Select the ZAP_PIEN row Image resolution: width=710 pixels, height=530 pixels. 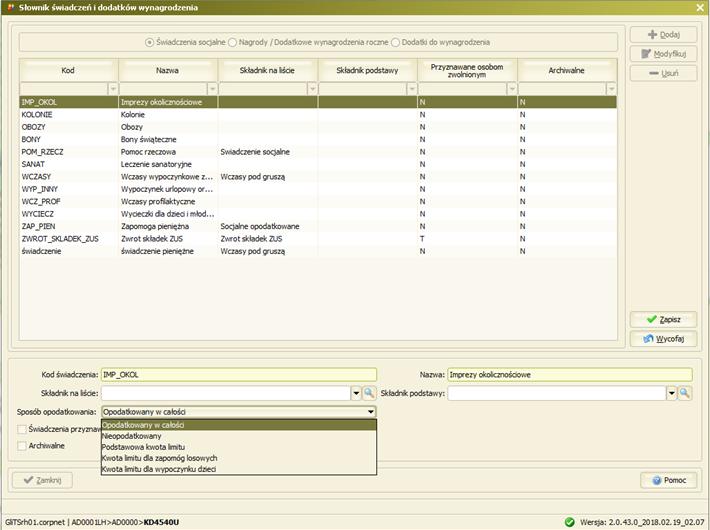(x=318, y=226)
